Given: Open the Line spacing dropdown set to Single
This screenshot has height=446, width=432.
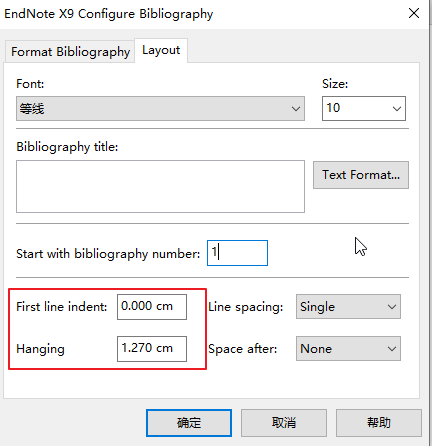Looking at the screenshot, I should click(x=348, y=307).
